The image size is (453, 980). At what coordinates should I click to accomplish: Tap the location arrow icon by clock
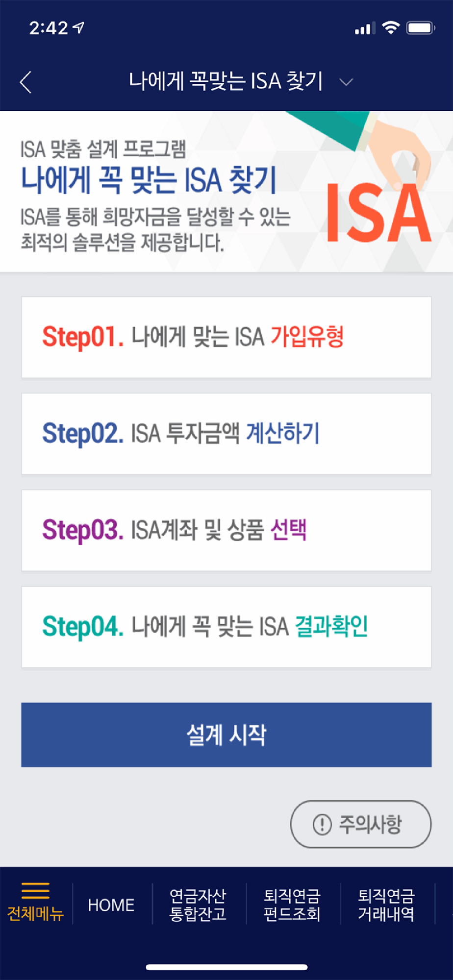[78, 28]
